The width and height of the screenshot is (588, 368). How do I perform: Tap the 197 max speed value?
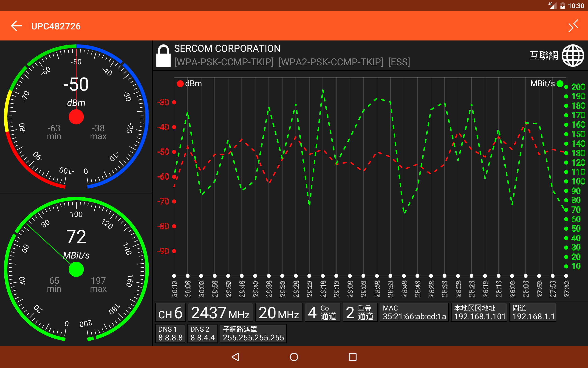(98, 281)
